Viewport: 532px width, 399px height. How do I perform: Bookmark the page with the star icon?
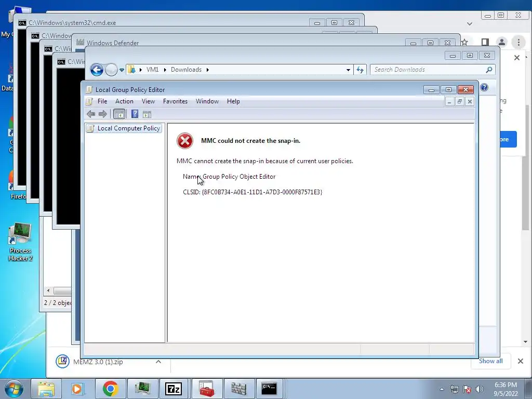[x=464, y=42]
